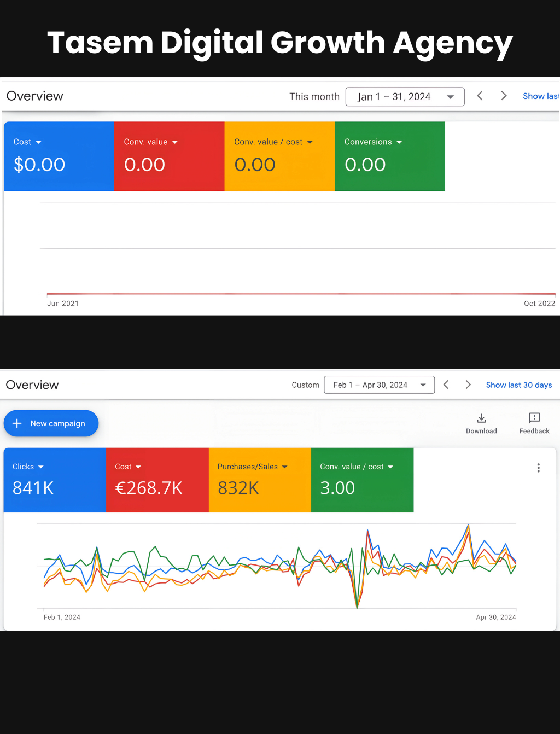Open the Cost metric dropdown in blue tile showing $0.00

(x=27, y=142)
